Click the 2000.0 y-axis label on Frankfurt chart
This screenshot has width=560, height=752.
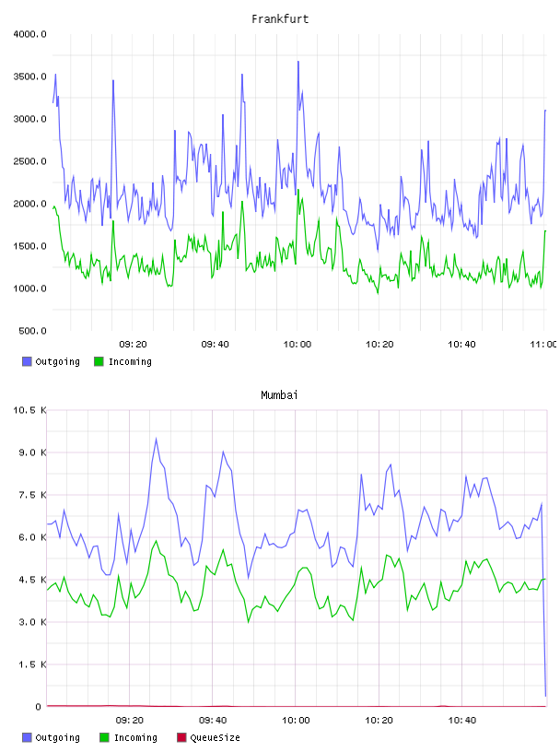pyautogui.click(x=29, y=204)
